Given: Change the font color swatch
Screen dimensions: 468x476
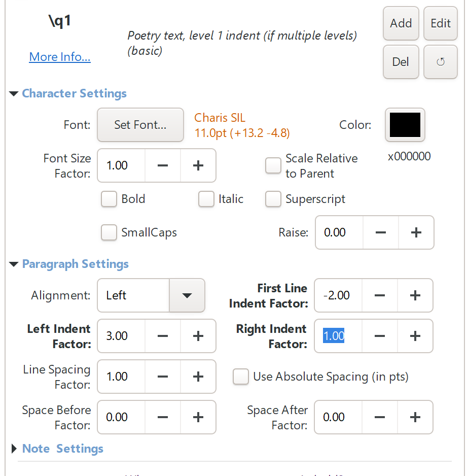Looking at the screenshot, I should tap(405, 125).
